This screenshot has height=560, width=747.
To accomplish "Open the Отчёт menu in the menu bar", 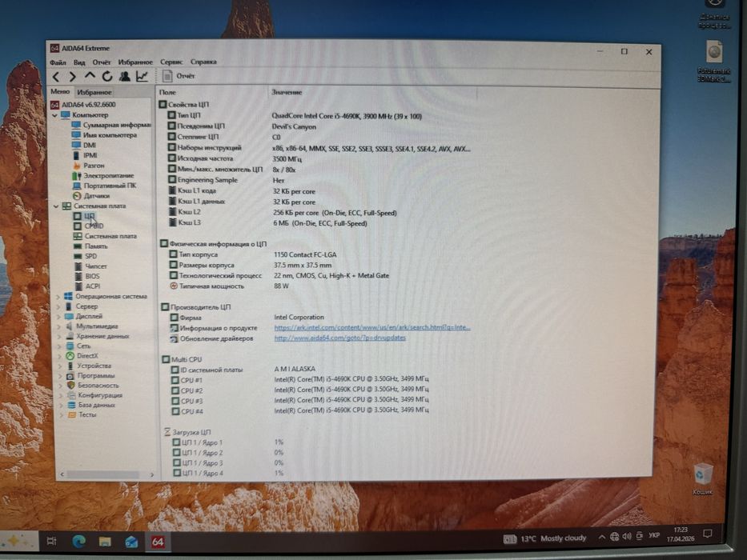I will [101, 62].
